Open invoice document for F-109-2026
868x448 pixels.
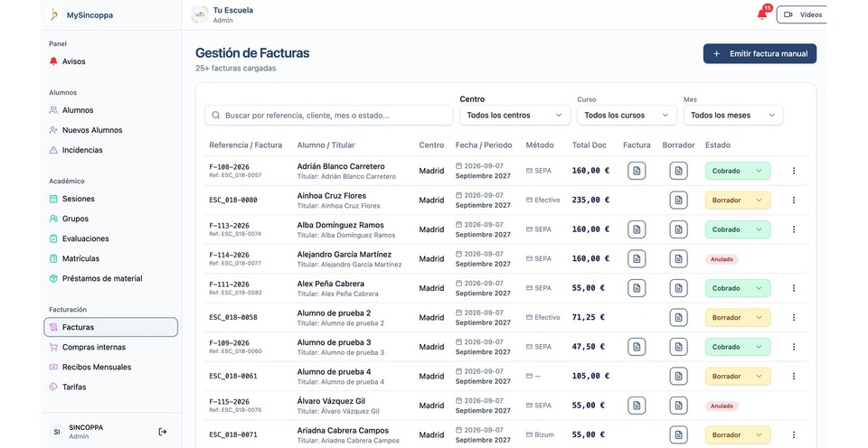(637, 347)
